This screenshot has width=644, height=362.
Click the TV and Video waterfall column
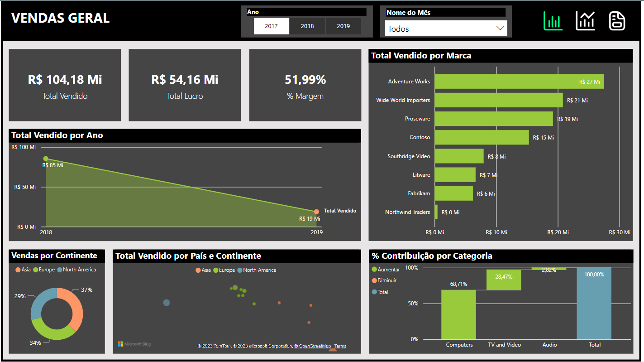pos(504,280)
